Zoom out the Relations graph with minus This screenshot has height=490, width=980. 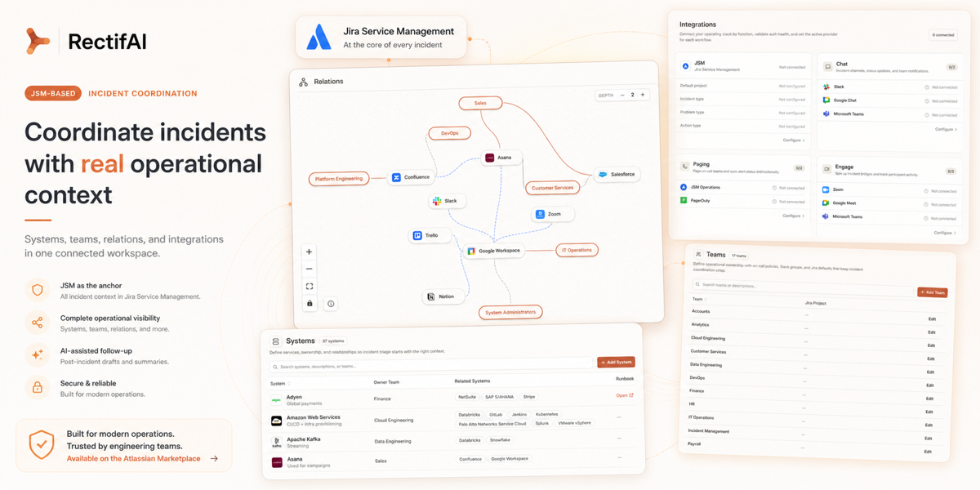pos(309,269)
